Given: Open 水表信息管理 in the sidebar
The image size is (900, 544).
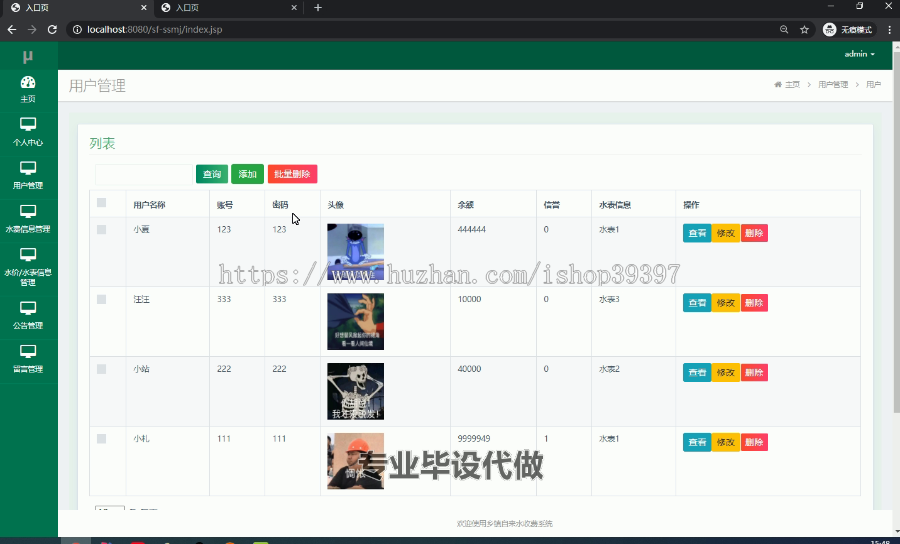Looking at the screenshot, I should tap(28, 219).
